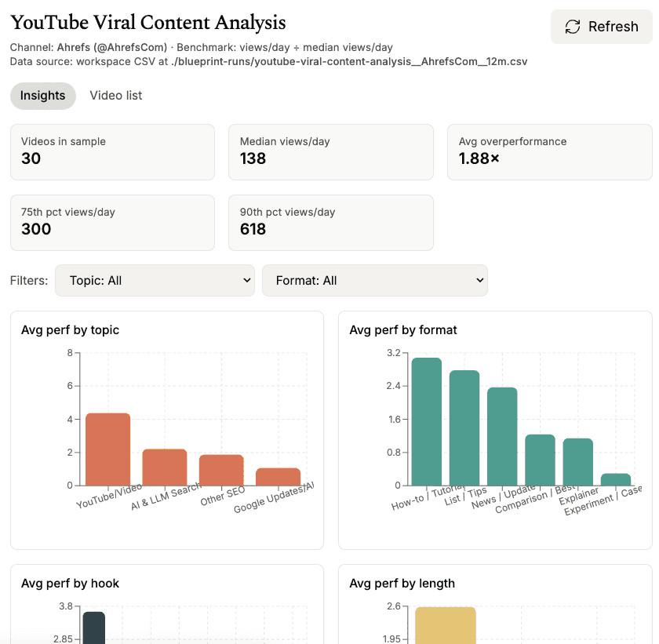Click the Google Updates/AI bar
659x644 pixels.
pyautogui.click(x=279, y=477)
